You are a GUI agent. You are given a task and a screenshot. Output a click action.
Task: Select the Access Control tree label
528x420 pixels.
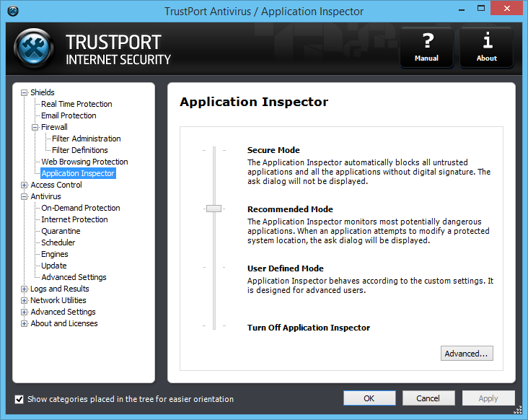click(56, 185)
